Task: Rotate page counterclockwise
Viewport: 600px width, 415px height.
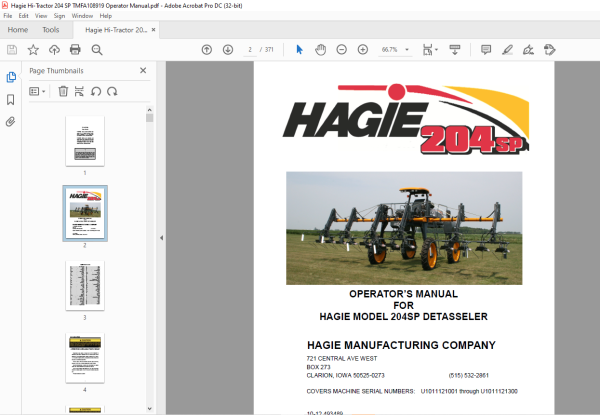Action: (96, 91)
